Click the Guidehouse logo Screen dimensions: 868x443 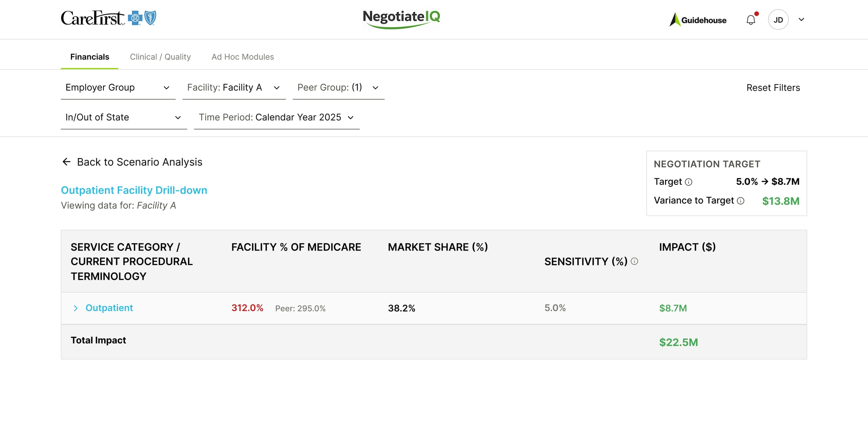[698, 20]
